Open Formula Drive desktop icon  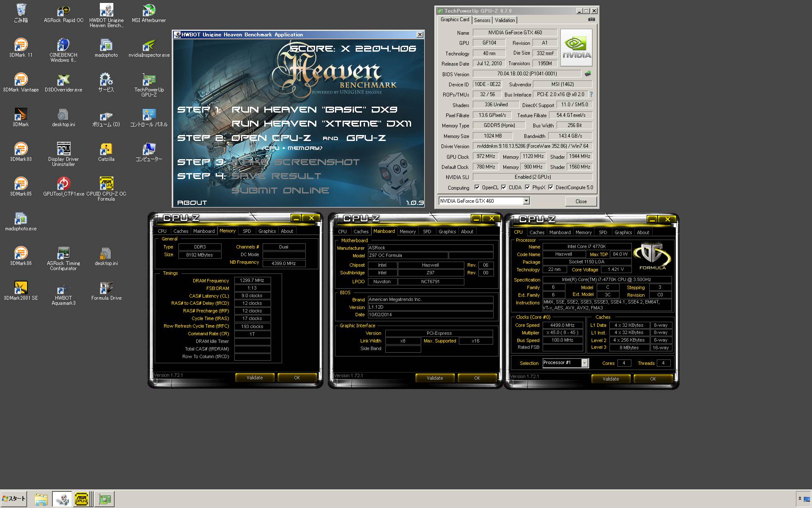(106, 291)
